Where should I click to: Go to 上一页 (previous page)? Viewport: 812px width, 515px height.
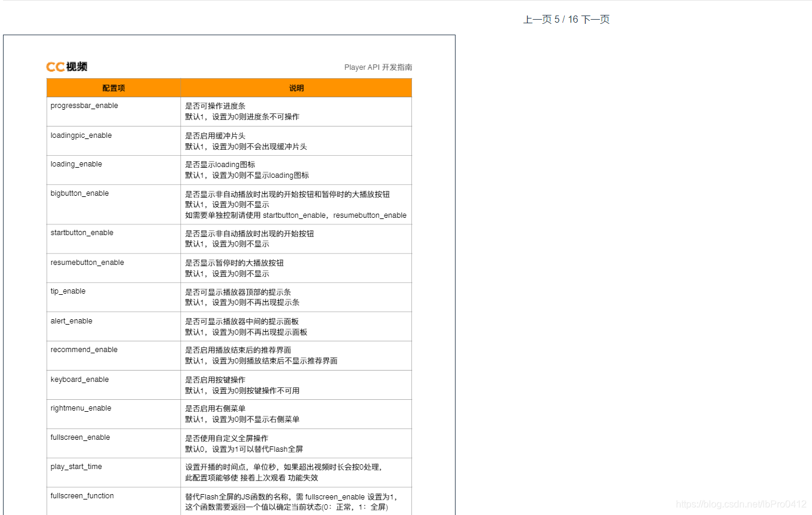point(536,19)
